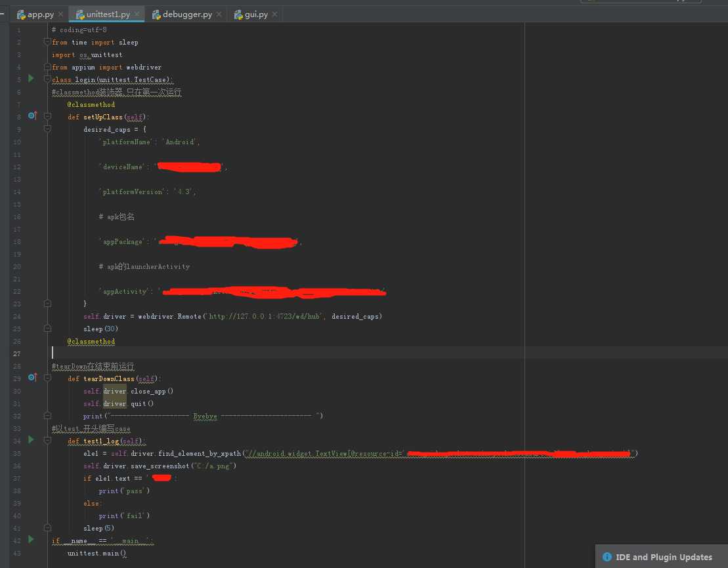Click unittest.main() call
This screenshot has width=728, height=568.
[96, 553]
